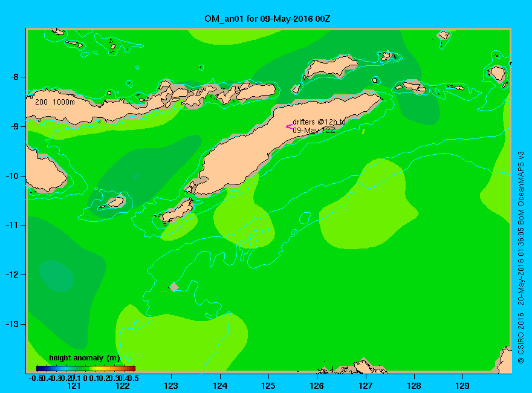
Task: Click the cyan contour sample line under '200 1000m'
Action: pos(50,109)
